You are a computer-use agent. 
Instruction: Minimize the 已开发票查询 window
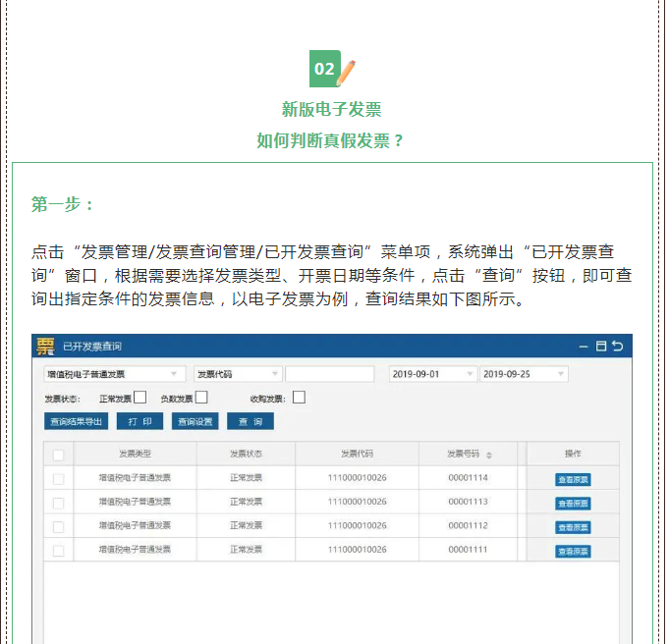point(584,348)
